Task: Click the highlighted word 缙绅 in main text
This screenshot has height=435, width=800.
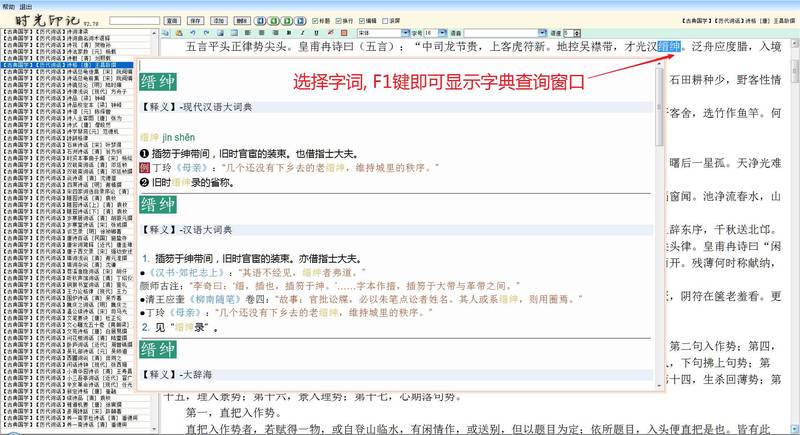Action: 669,47
